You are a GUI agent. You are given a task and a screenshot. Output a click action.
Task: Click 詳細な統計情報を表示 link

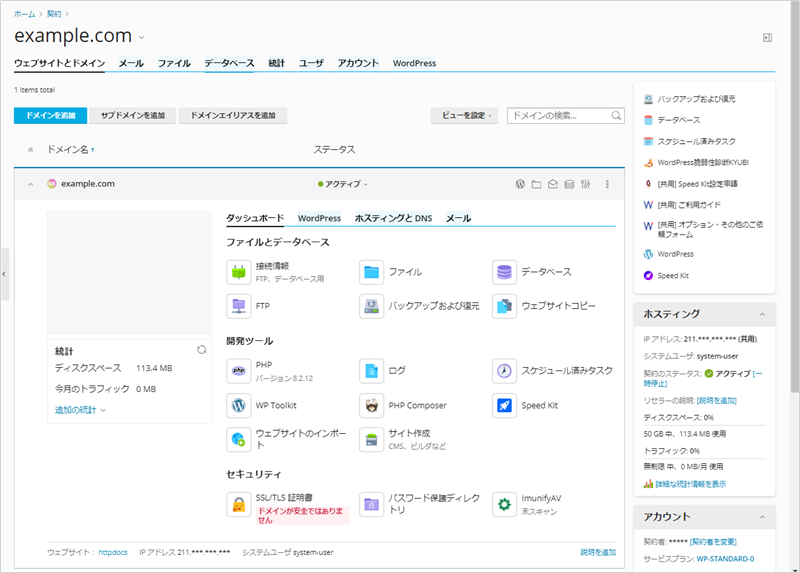(x=690, y=484)
